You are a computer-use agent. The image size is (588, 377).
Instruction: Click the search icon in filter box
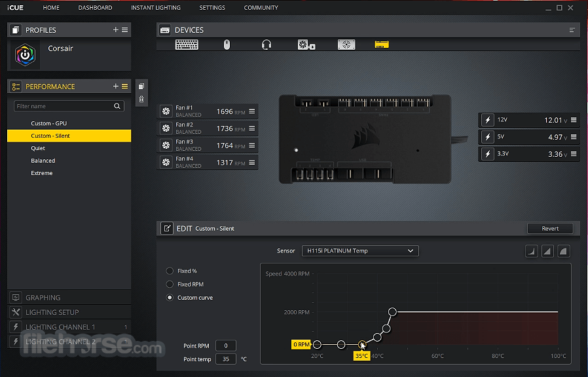click(x=117, y=106)
